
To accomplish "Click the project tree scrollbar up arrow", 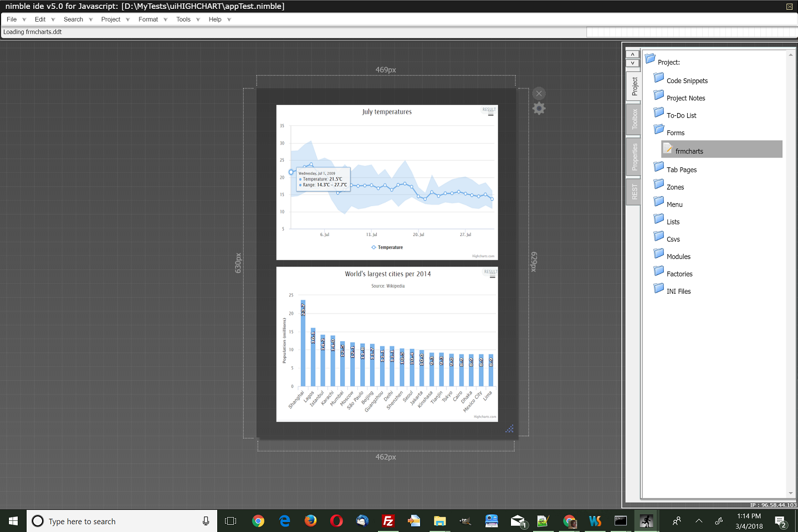I will 791,55.
